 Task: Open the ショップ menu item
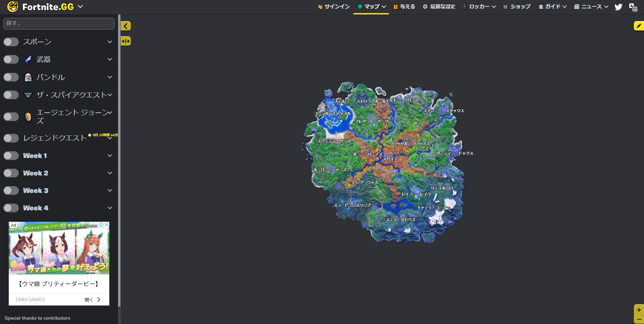pos(517,7)
